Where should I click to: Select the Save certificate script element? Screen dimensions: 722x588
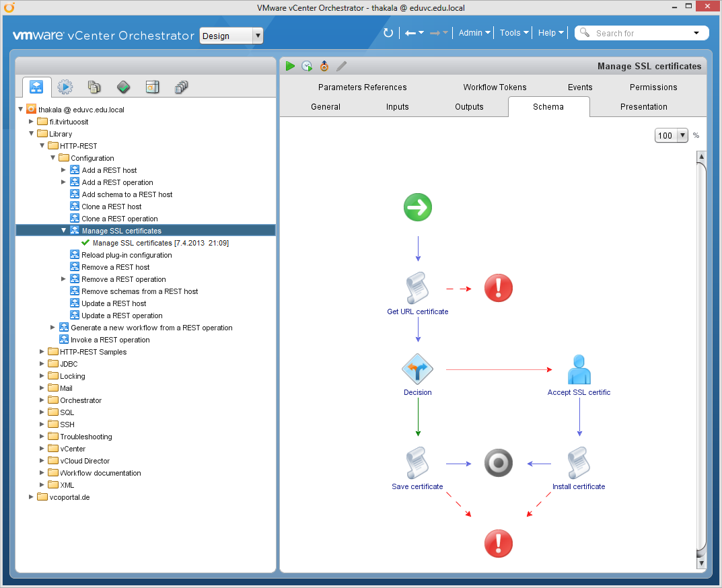[x=418, y=464]
